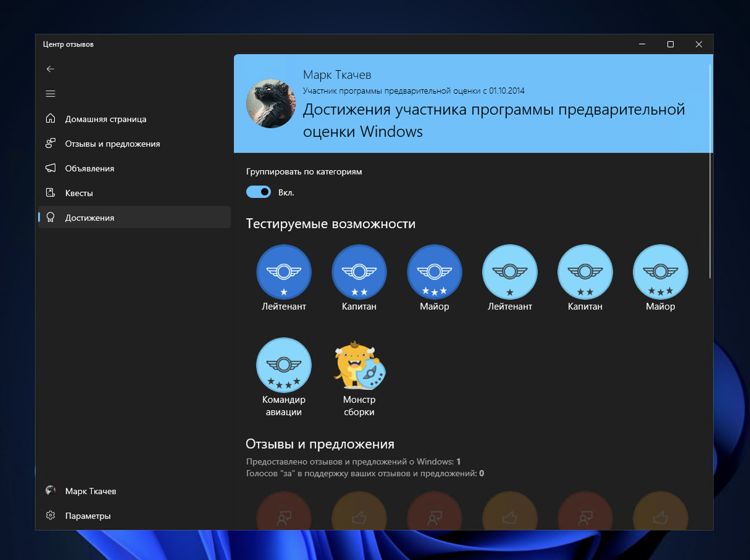This screenshot has height=560, width=750.
Task: Open Параметры settings
Action: point(134,515)
